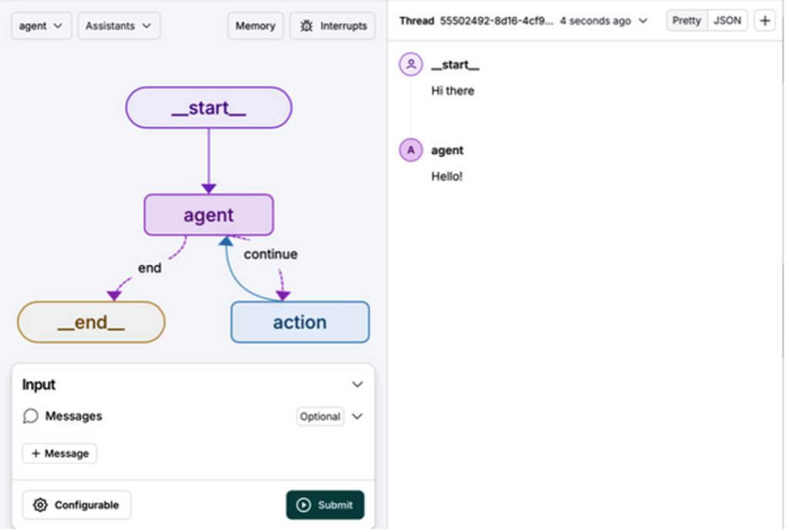Viewport: 789px width, 532px height.
Task: Click the plus icon to create new thread
Action: coord(764,21)
